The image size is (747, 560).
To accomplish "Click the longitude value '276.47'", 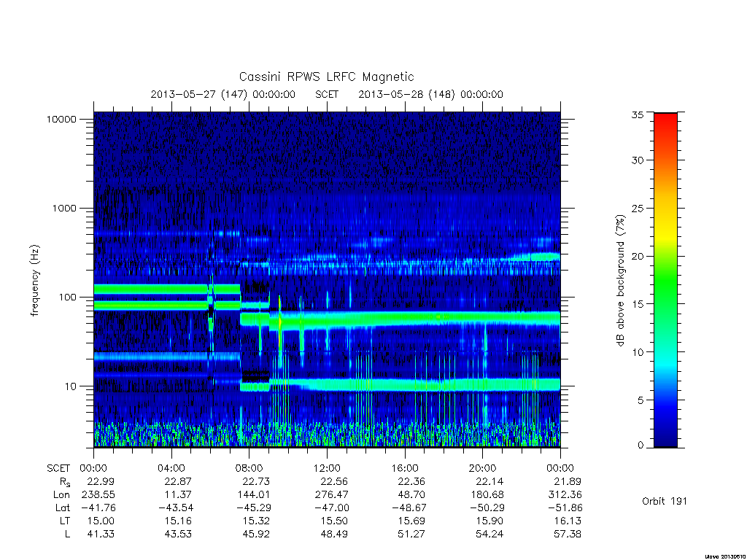I will [x=332, y=495].
